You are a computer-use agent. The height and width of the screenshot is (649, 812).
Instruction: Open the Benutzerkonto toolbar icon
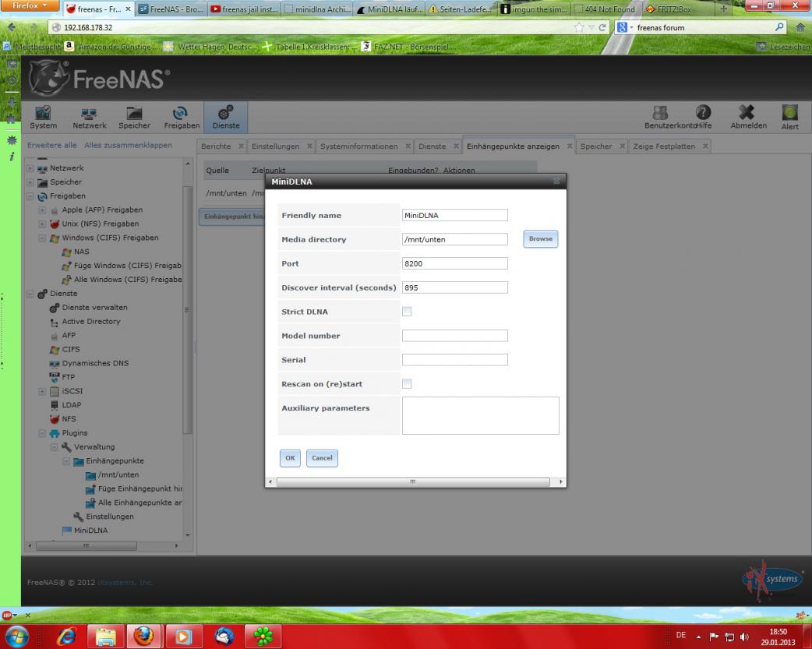coord(660,112)
